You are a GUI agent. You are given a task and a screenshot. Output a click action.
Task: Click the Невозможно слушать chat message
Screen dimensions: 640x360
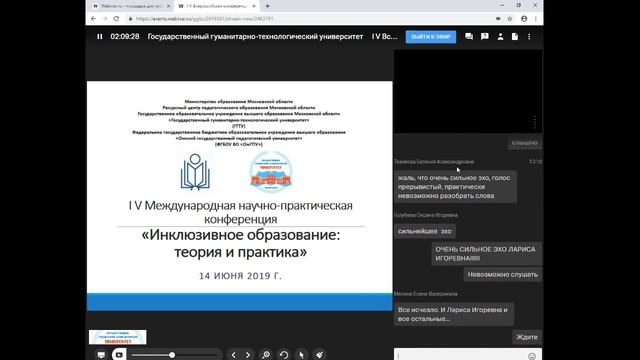pyautogui.click(x=503, y=275)
